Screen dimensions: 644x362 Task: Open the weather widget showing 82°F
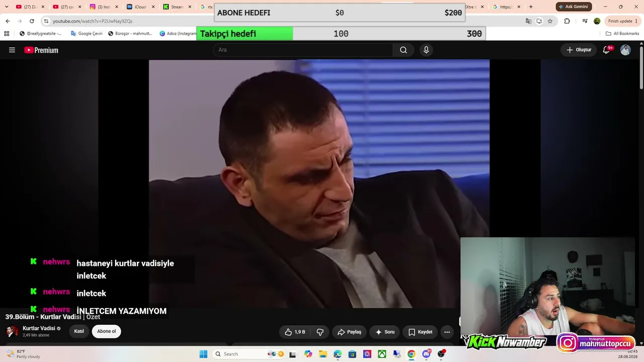pos(23,354)
